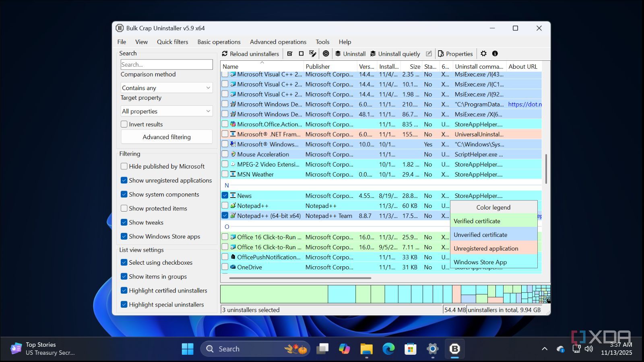Open the Quick filters menu
Screen dimensions: 644x362
[172, 42]
